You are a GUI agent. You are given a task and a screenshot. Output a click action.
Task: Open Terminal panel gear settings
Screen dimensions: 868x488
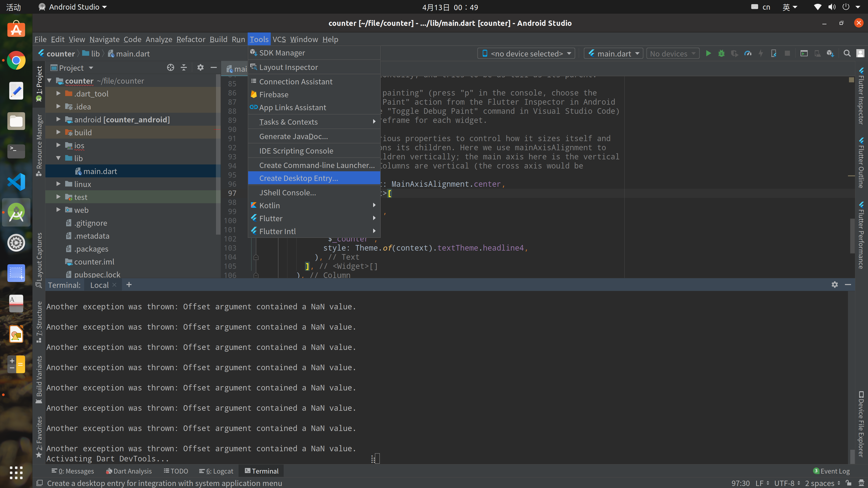(x=835, y=285)
